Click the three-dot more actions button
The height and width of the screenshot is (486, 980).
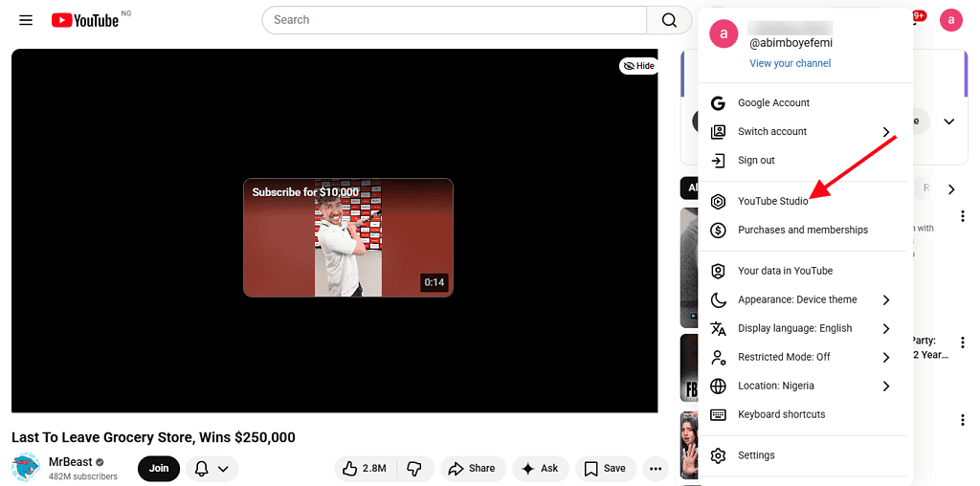point(655,469)
